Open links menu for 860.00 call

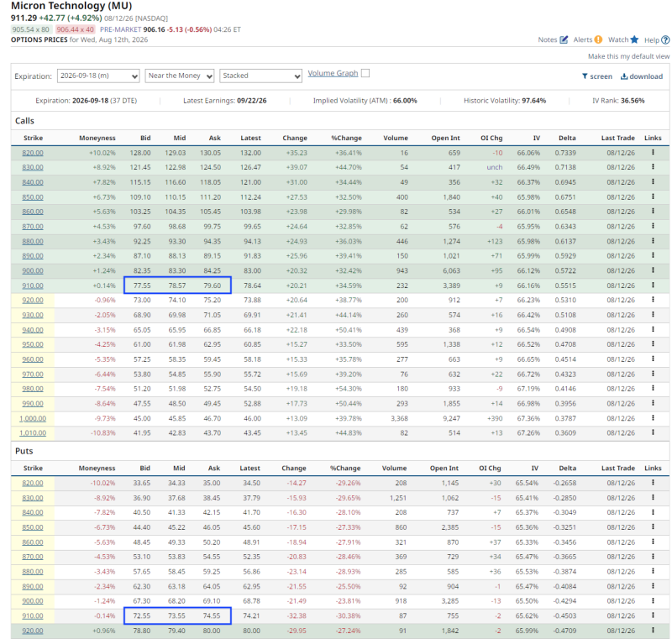(654, 211)
